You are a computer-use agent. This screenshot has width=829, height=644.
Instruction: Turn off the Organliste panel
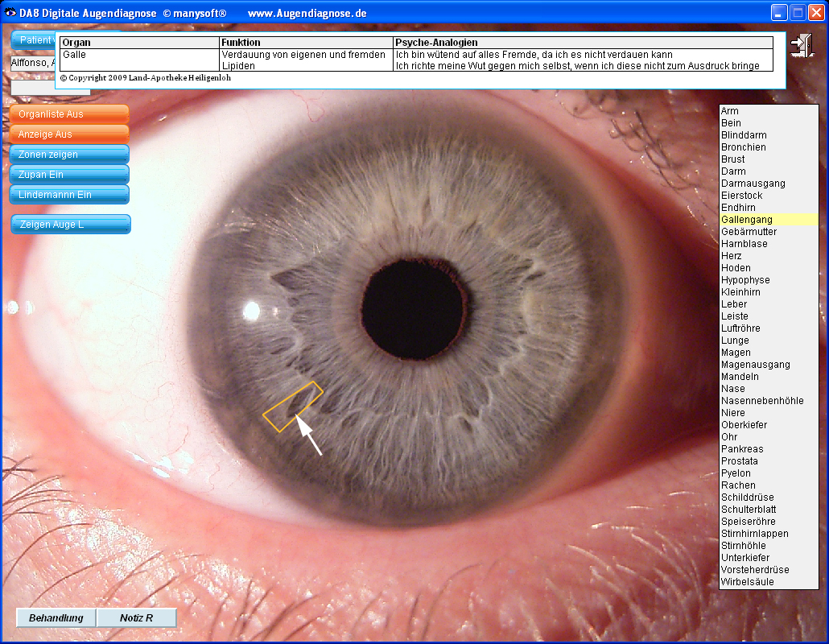click(x=69, y=114)
